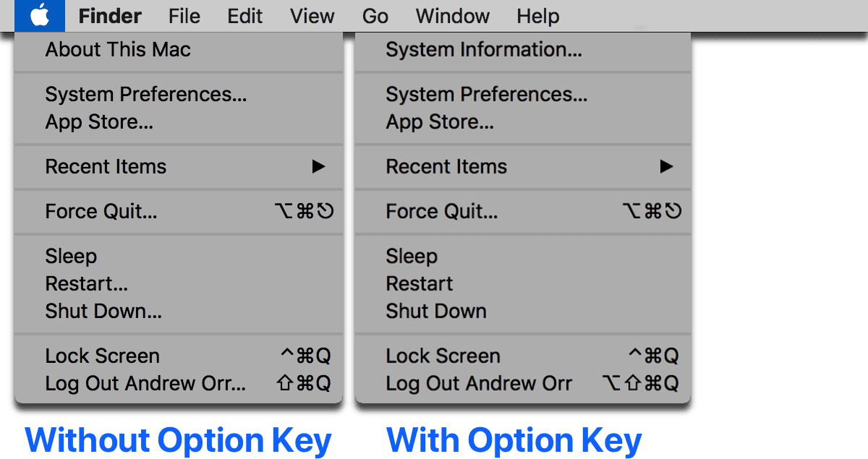Select Log Out Andrew Orr without ellipsis
Viewport: 868px width, 459px height.
[478, 383]
